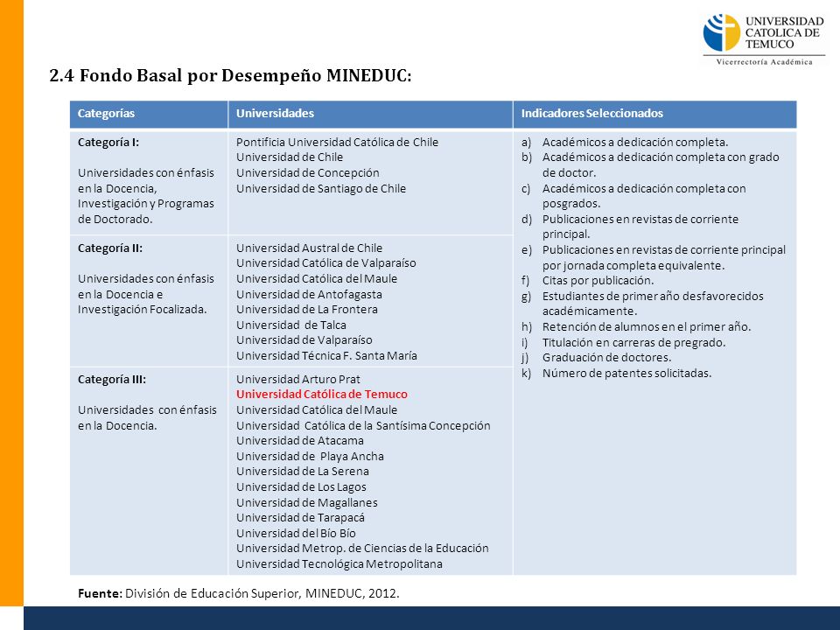Select indicator i) 'Titulación en carreras de pregrado.'
The height and width of the screenshot is (630, 840).
pos(623,342)
